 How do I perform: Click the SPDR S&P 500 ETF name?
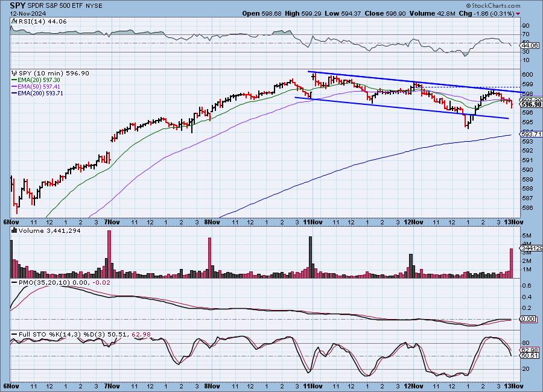pos(54,6)
